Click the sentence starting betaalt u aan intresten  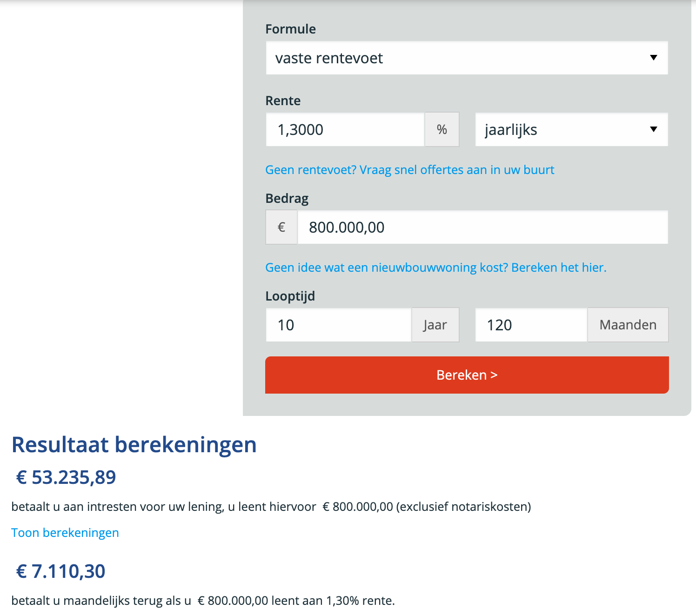[271, 507]
